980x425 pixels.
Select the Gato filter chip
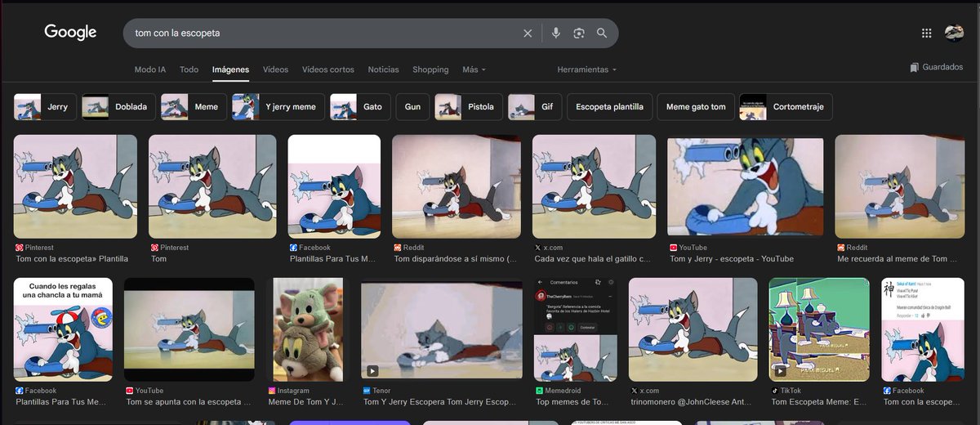click(360, 107)
